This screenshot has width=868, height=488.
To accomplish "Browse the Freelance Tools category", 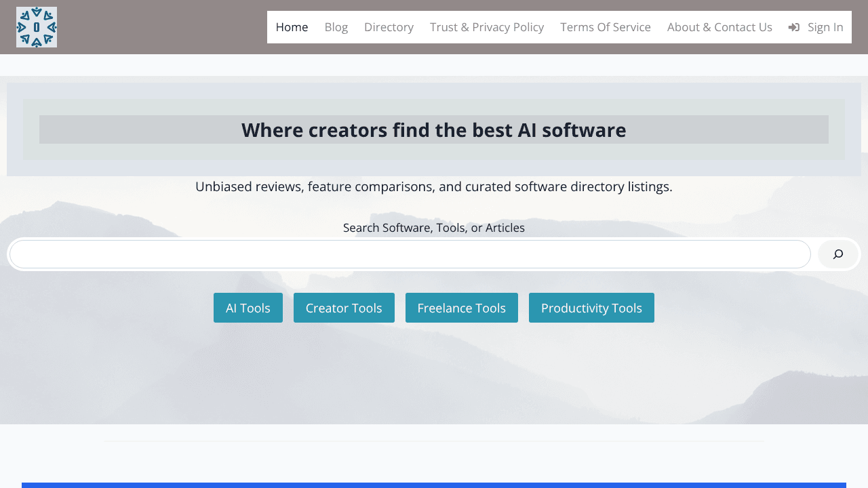I will 462,308.
